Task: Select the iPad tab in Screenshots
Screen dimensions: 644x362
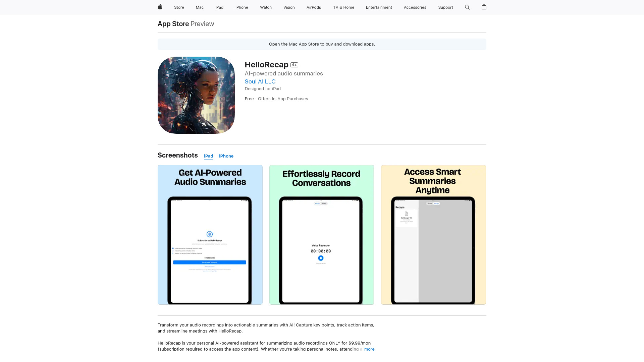Action: [x=208, y=156]
